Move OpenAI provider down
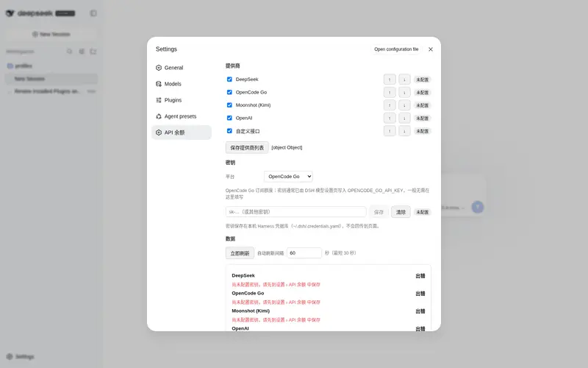Viewport: 588px width, 368px height. coord(404,118)
